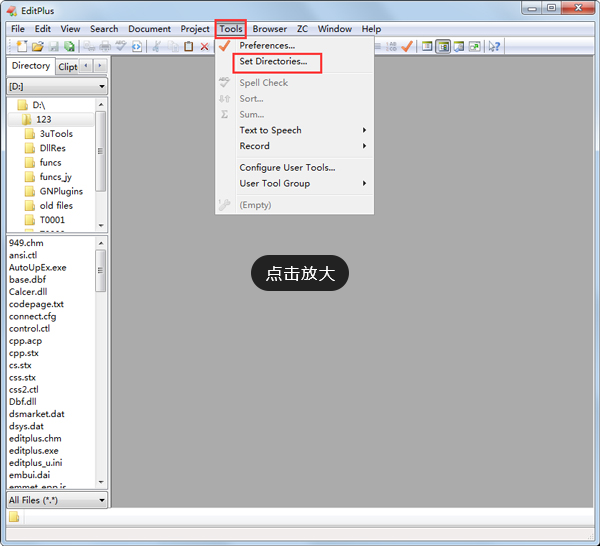Image resolution: width=600 pixels, height=546 pixels.
Task: Click the context Help arrow icon
Action: point(494,47)
